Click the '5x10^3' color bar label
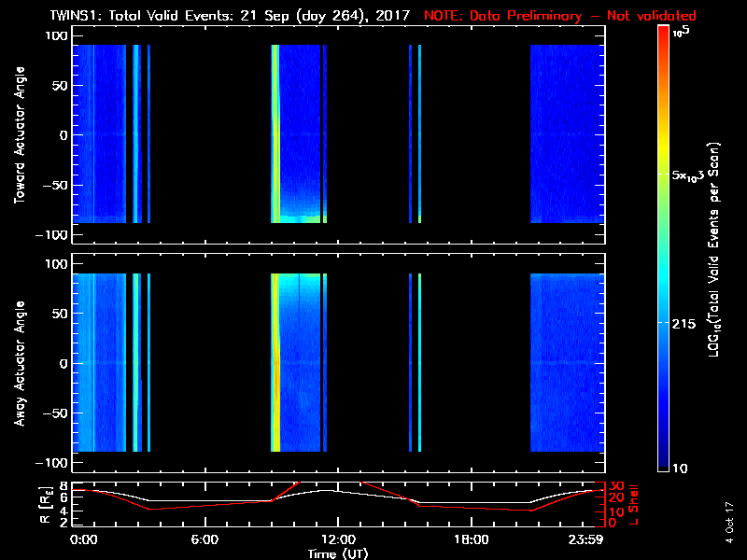747x560 pixels. click(x=691, y=175)
